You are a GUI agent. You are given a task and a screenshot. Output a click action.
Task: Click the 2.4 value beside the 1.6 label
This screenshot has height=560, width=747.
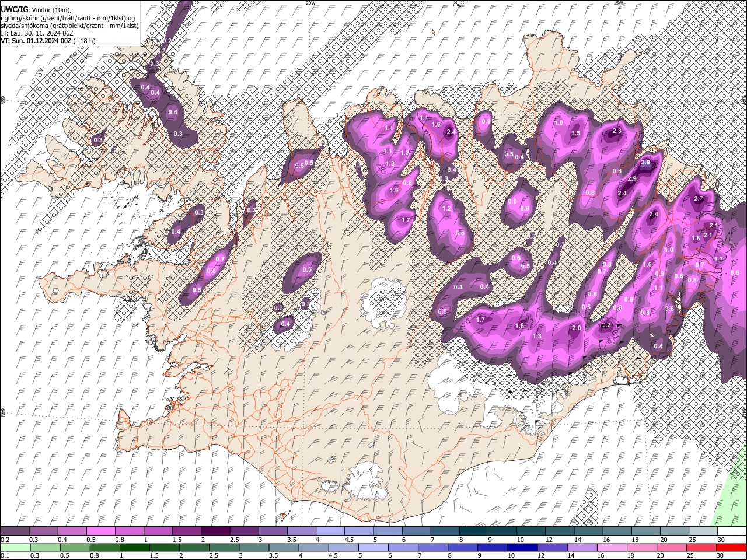pos(450,132)
